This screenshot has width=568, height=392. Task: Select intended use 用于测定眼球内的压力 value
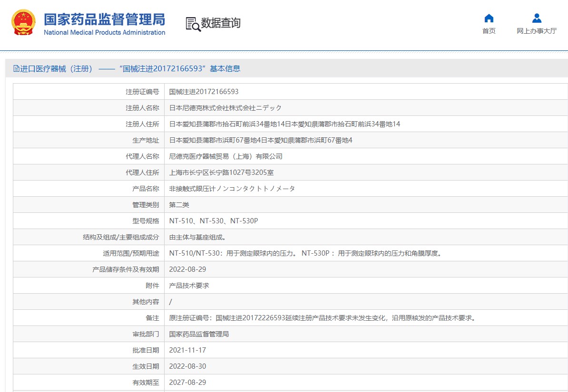(x=306, y=253)
